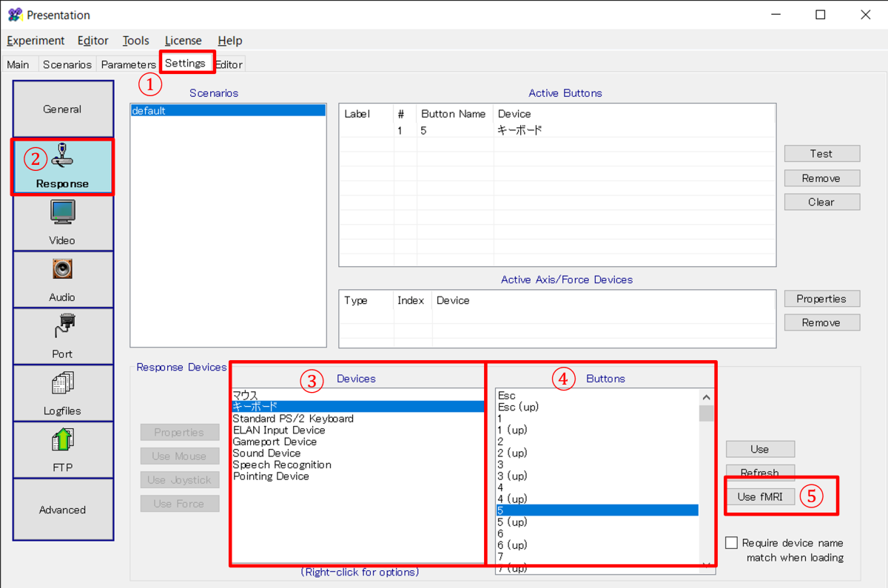Screen dimensions: 888x588
Task: Select the General settings panel
Action: click(63, 109)
